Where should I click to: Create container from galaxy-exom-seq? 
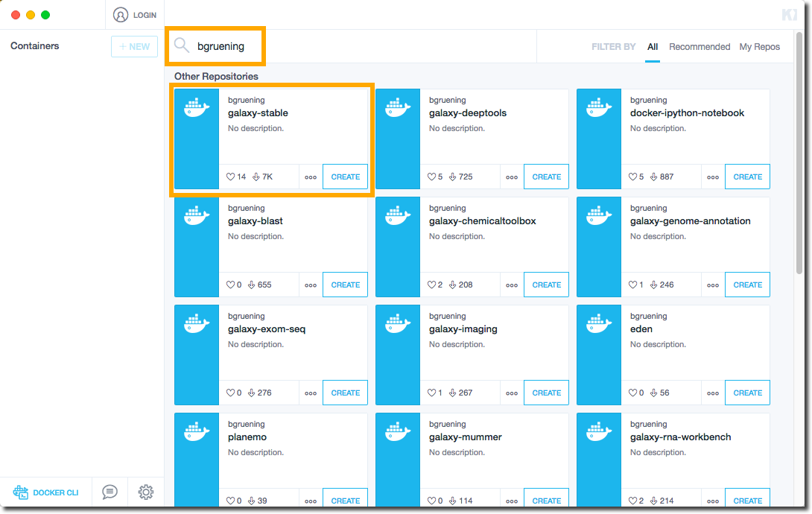pos(346,393)
